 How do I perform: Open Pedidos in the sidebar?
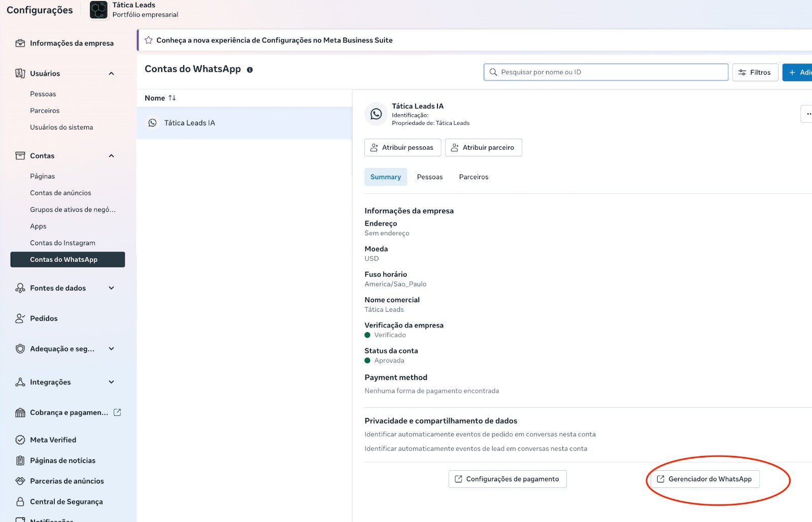(x=44, y=318)
